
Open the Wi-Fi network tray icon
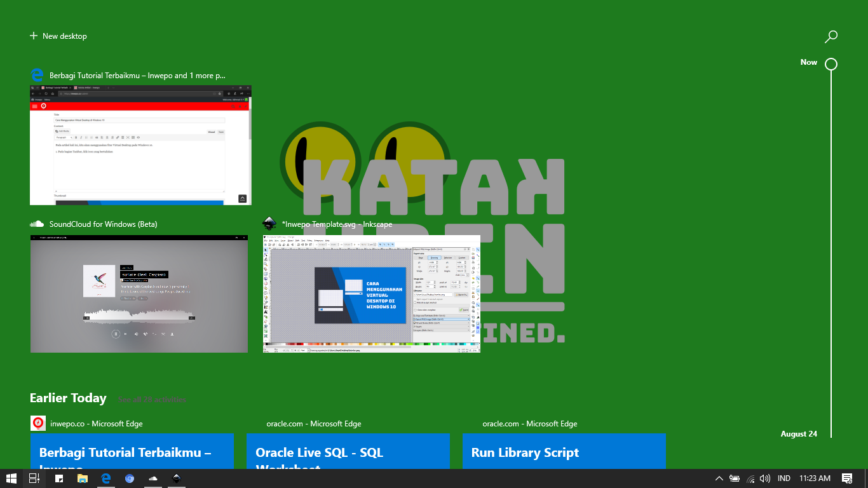coord(750,478)
